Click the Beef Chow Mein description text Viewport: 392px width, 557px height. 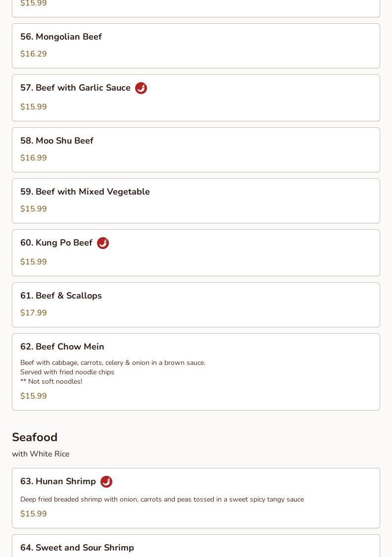coord(113,372)
